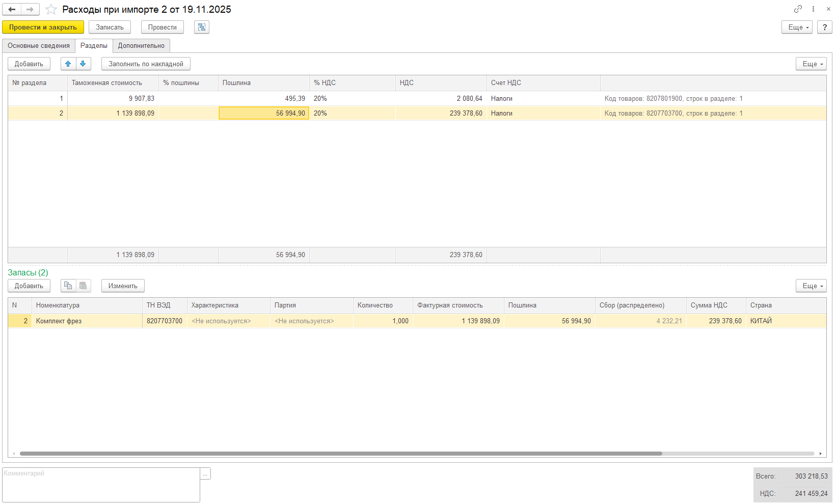This screenshot has height=504, width=836.
Task: Copy rows icon in Запасы toolbar
Action: (x=68, y=286)
